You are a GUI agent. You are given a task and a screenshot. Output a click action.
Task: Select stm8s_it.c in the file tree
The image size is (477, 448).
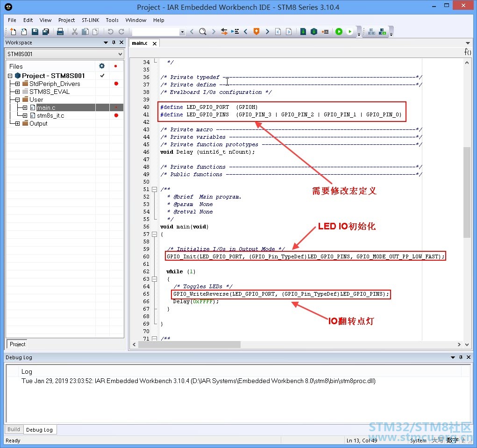coord(50,115)
